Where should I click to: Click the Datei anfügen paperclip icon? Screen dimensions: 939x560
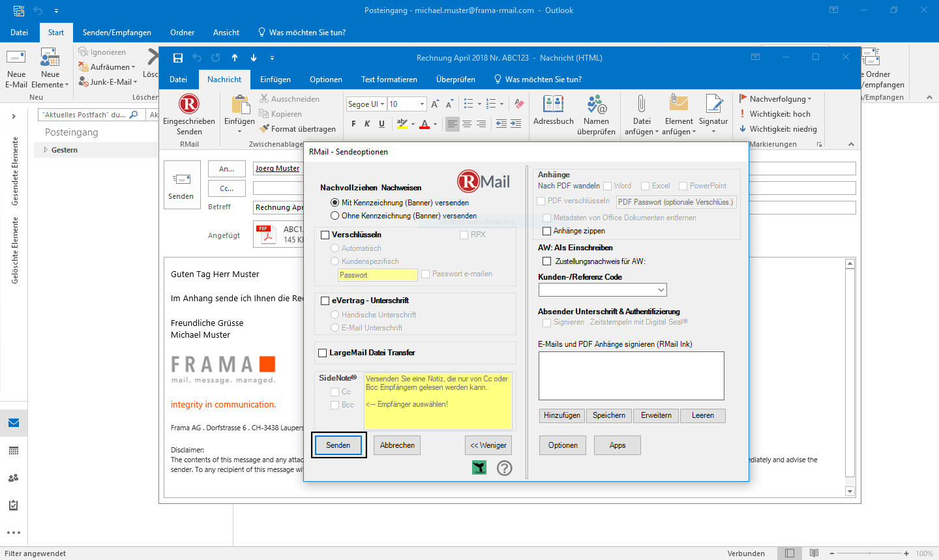[x=642, y=104]
